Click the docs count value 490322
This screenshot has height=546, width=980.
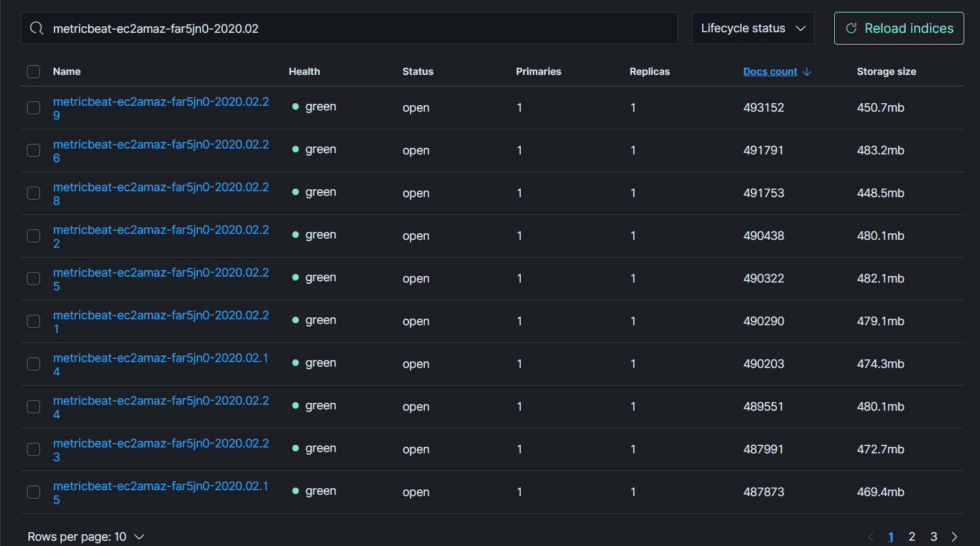(x=764, y=279)
